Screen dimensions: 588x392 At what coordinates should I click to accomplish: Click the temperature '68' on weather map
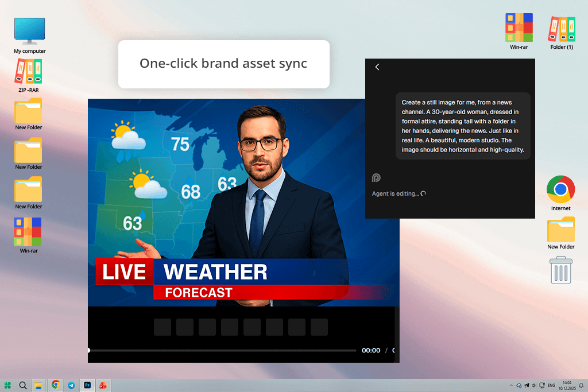pos(191,192)
